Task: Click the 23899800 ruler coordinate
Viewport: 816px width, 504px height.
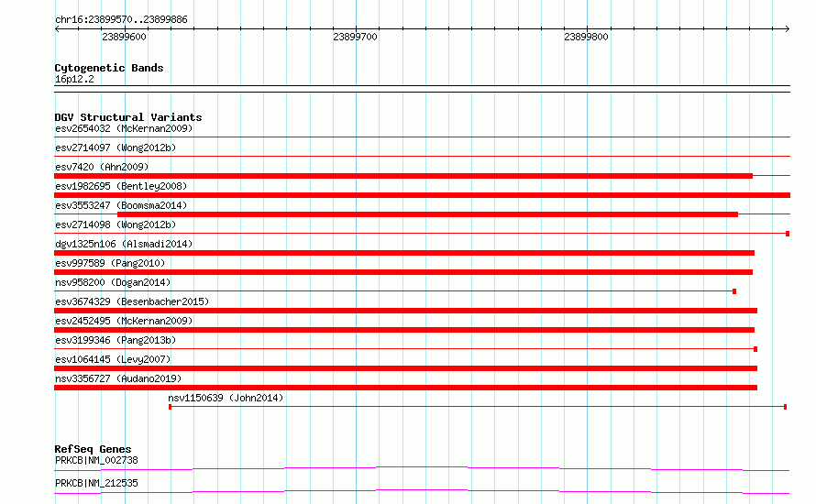Action: click(x=586, y=37)
